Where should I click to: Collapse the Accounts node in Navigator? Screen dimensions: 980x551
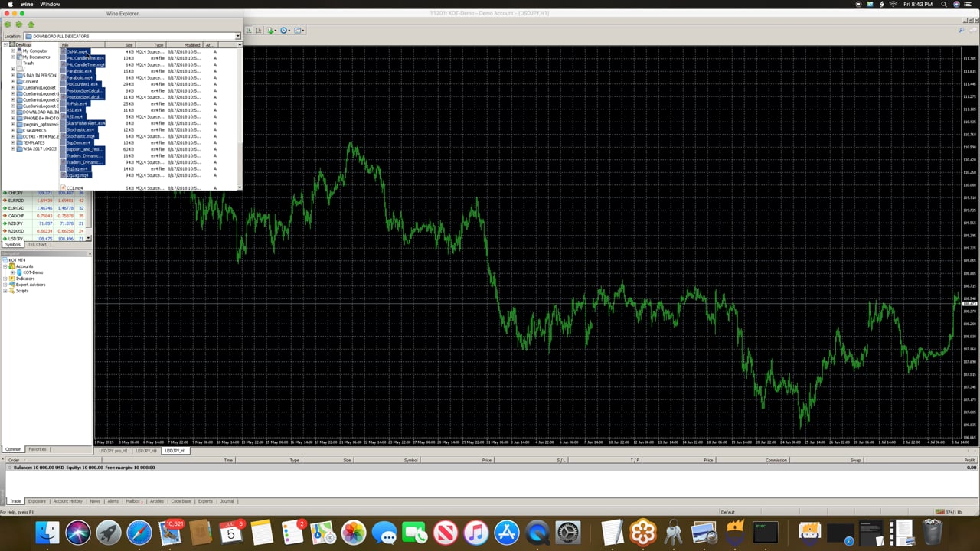tap(5, 266)
